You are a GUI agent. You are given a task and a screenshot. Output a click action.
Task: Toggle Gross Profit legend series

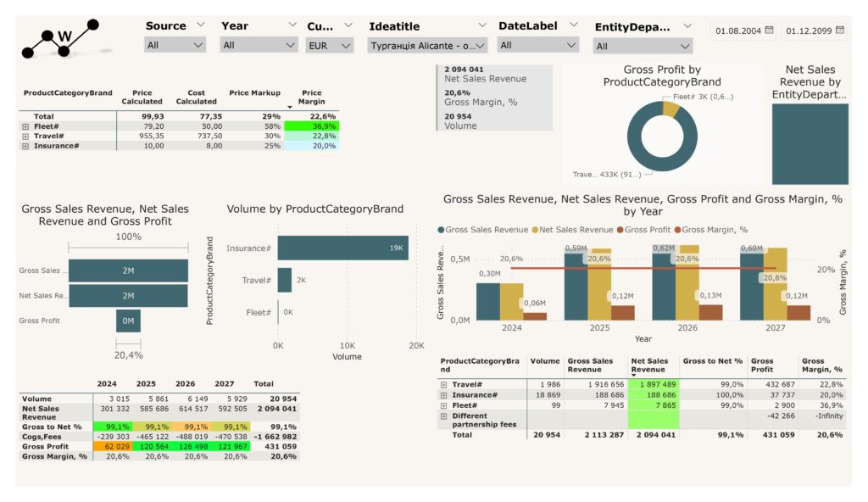point(648,230)
